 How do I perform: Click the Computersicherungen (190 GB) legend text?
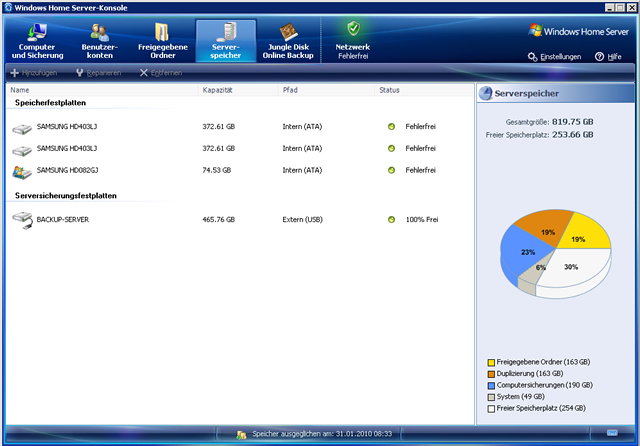[544, 385]
